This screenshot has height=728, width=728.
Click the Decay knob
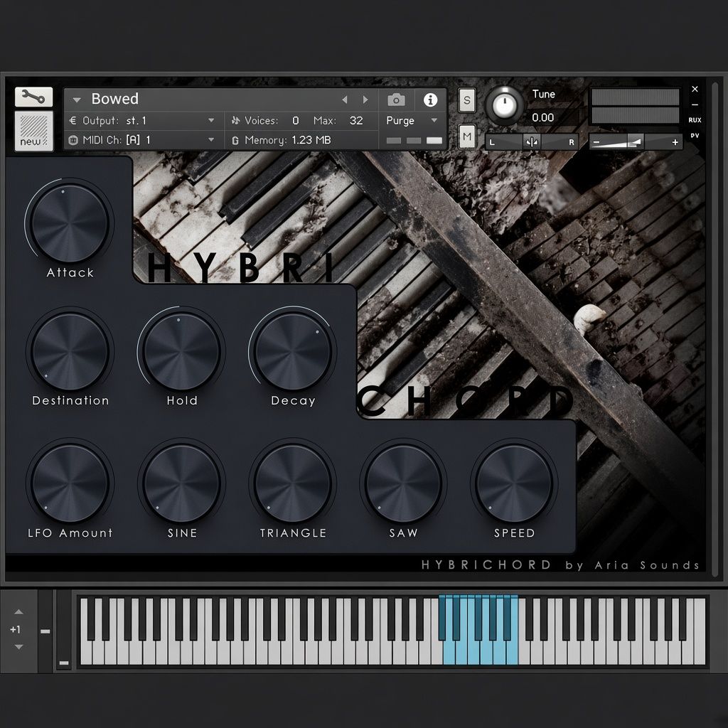(x=293, y=351)
